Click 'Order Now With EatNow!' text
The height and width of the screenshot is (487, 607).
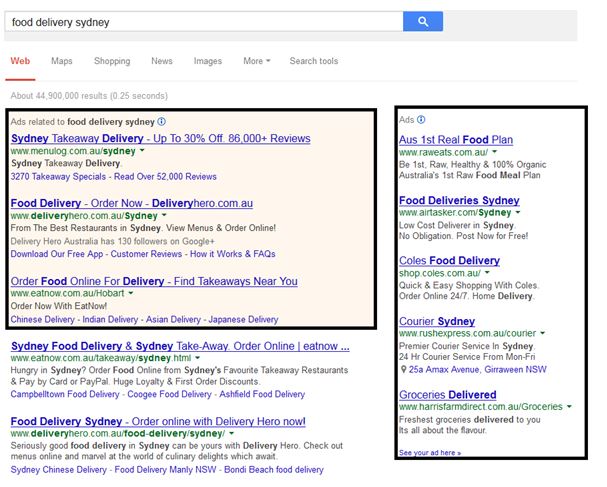point(58,306)
